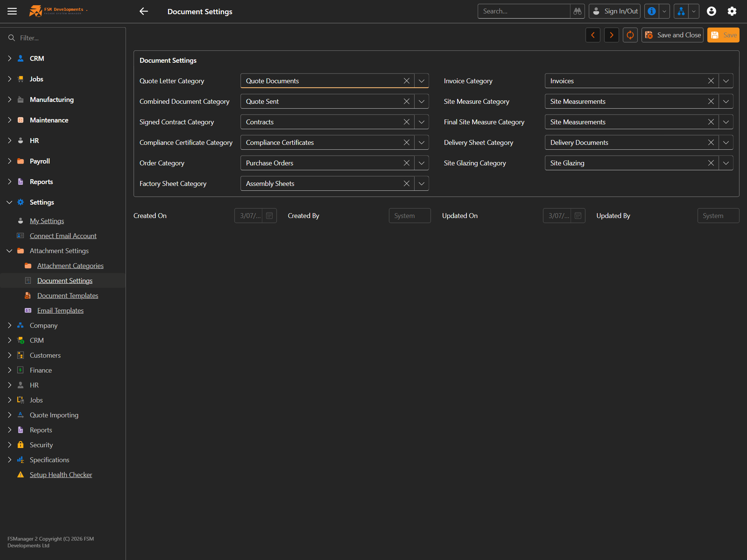Image resolution: width=747 pixels, height=560 pixels.
Task: Open Attachment Categories link
Action: point(70,266)
